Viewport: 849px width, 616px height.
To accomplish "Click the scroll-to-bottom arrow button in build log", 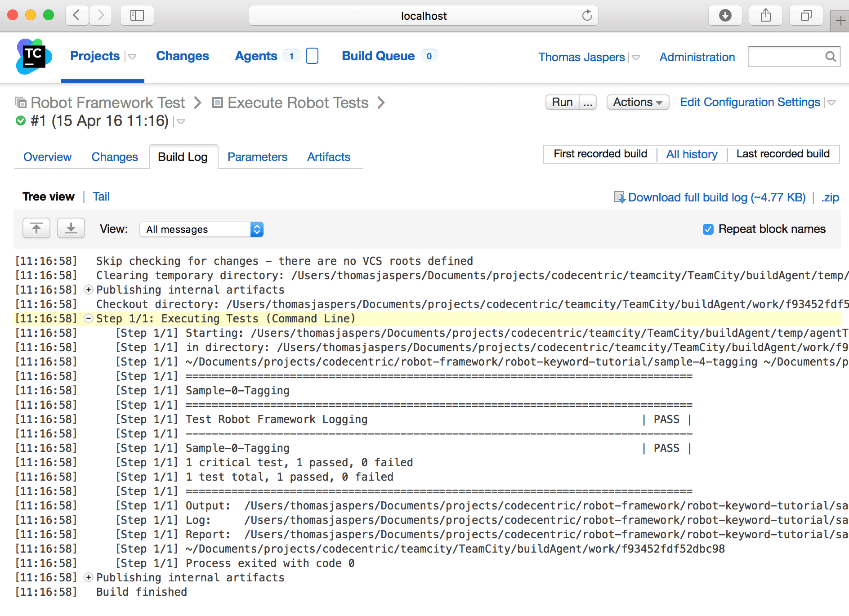I will pos(71,228).
